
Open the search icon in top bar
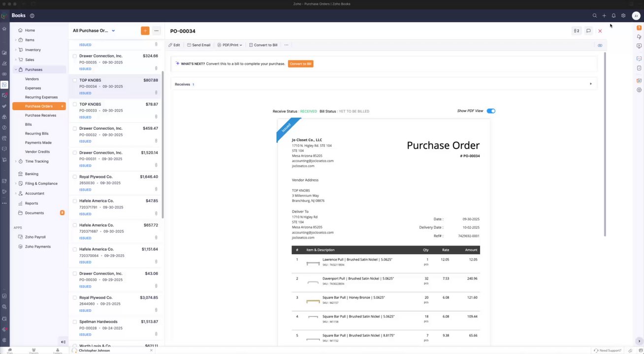pos(594,16)
